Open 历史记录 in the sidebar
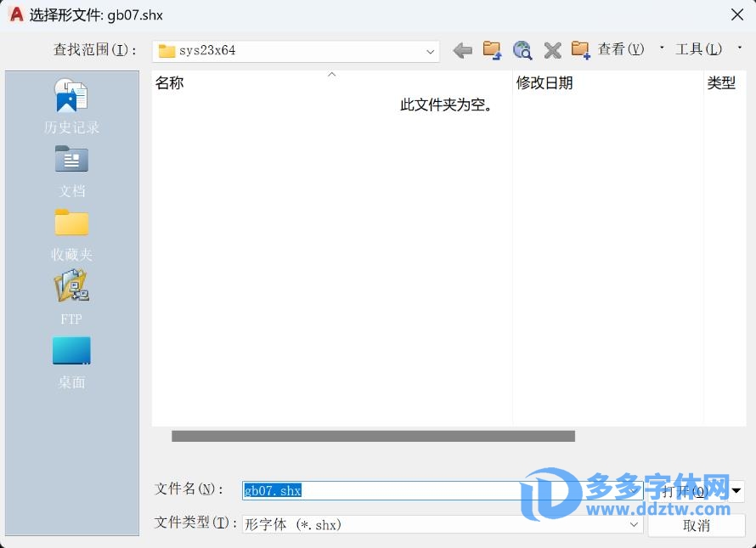 pyautogui.click(x=72, y=106)
